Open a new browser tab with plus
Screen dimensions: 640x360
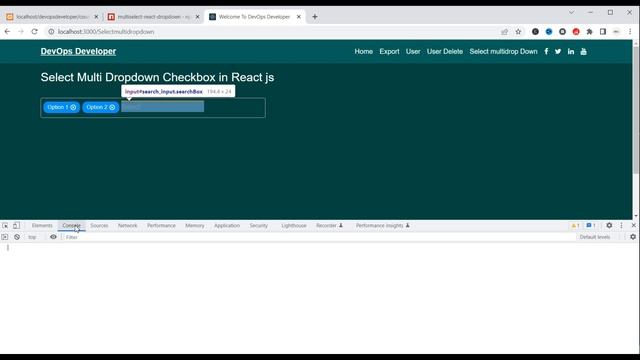[x=315, y=17]
